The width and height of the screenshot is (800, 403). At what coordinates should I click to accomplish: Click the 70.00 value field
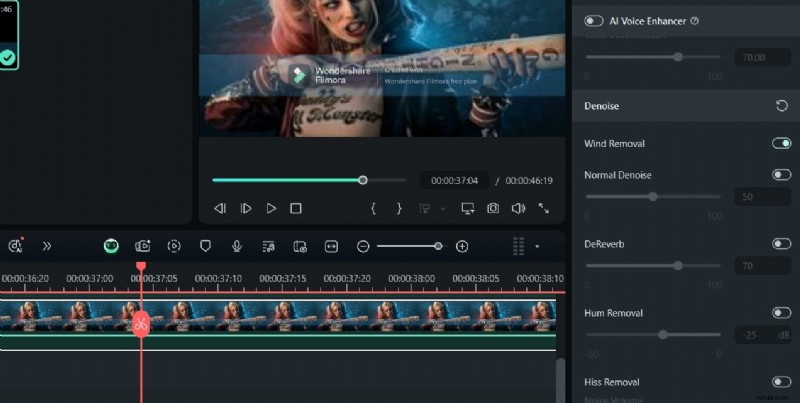pyautogui.click(x=763, y=57)
